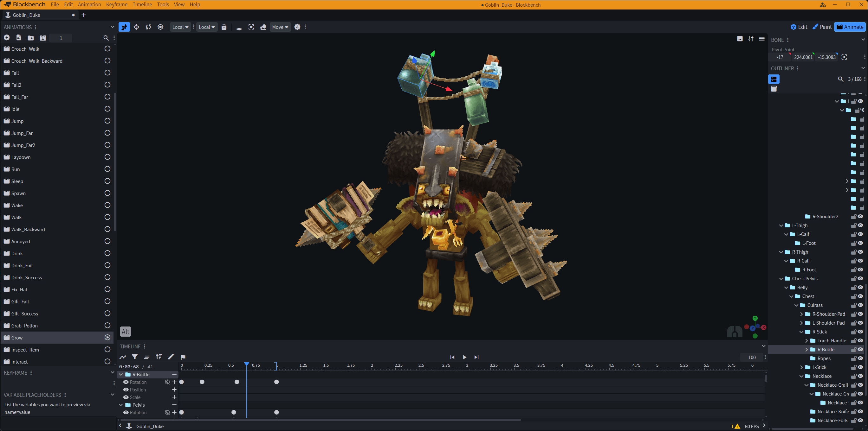The width and height of the screenshot is (868, 431).
Task: Select the Drink_Success animation
Action: click(x=27, y=277)
